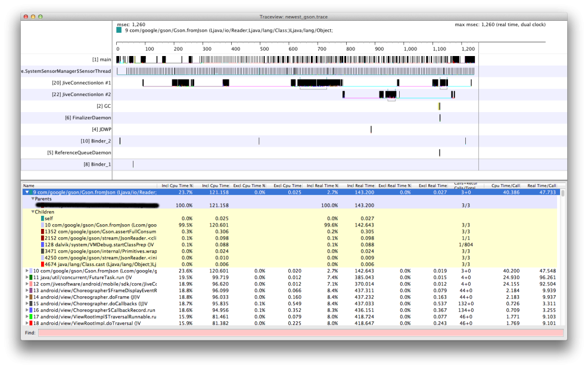Expand row 18 ViewRootImpl.doTraversal
Image resolution: width=588 pixels, height=369 pixels.
(x=27, y=323)
